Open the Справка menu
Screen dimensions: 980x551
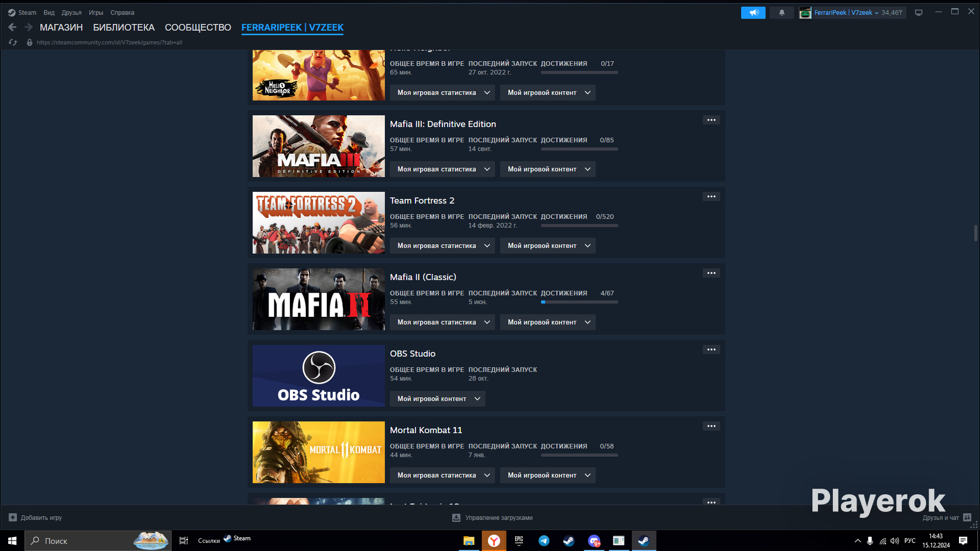click(122, 13)
